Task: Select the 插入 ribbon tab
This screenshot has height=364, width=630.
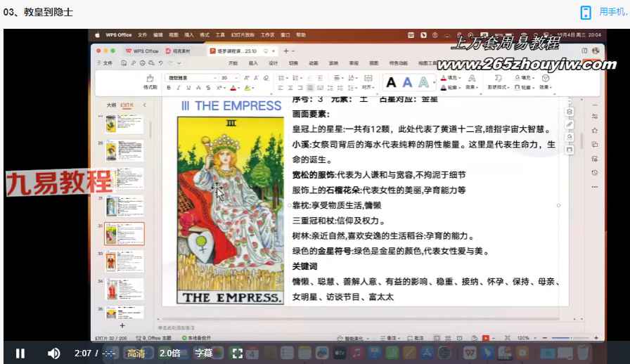Action: (x=253, y=63)
